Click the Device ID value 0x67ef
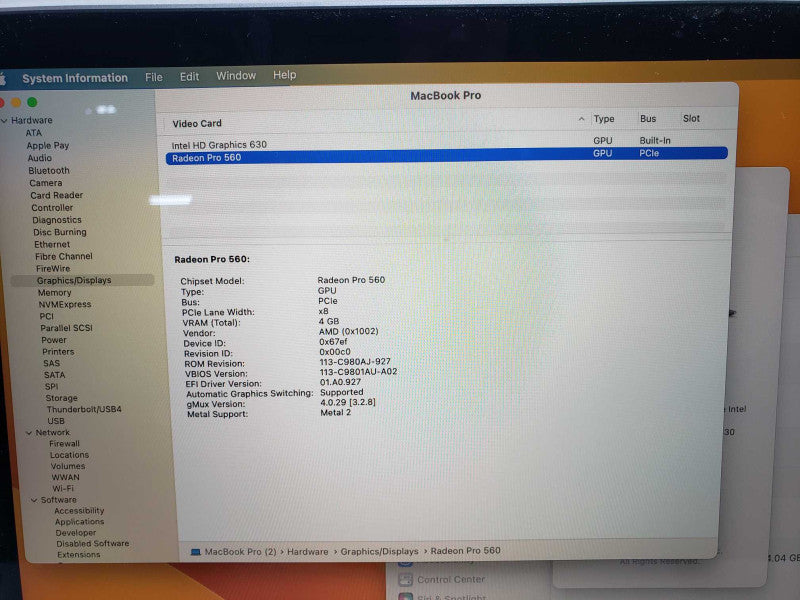This screenshot has width=800, height=600. pos(333,342)
